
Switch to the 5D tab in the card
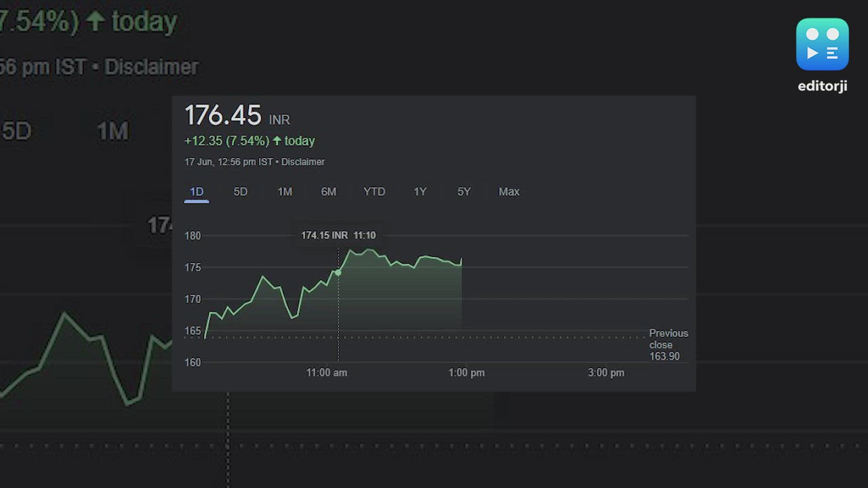pyautogui.click(x=241, y=192)
